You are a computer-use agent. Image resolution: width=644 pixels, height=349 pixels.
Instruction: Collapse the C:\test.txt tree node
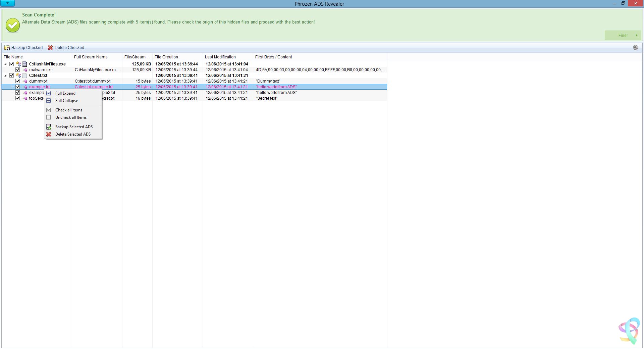click(x=5, y=76)
